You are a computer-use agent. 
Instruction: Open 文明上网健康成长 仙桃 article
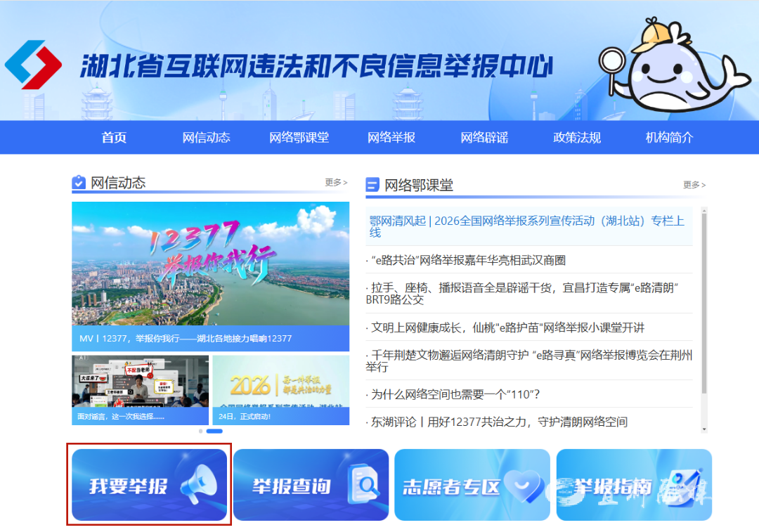point(507,327)
